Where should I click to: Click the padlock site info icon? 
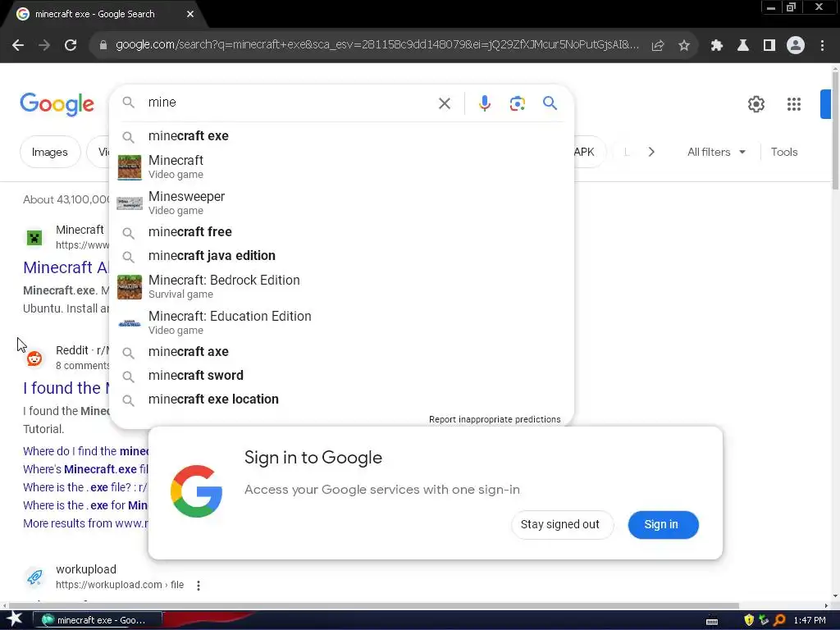(103, 46)
